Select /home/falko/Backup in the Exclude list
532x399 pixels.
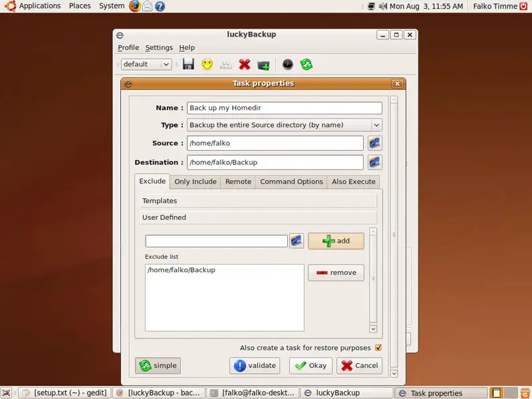point(182,270)
